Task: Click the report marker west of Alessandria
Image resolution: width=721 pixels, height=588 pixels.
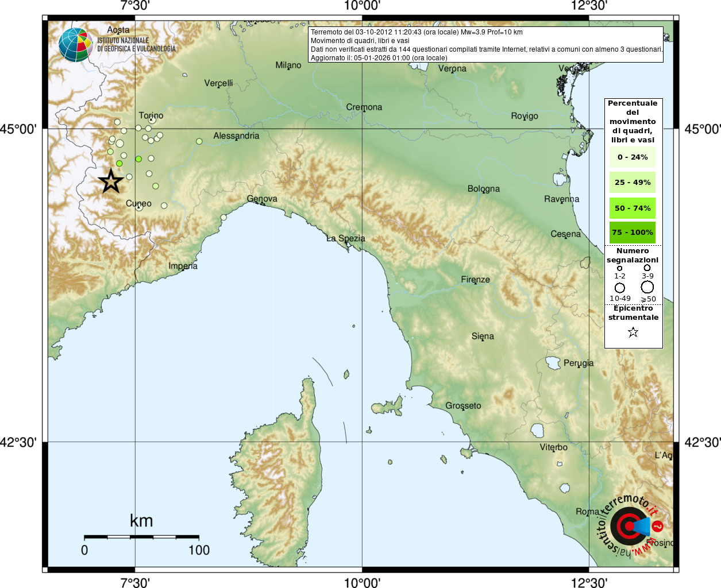Action: [199, 141]
